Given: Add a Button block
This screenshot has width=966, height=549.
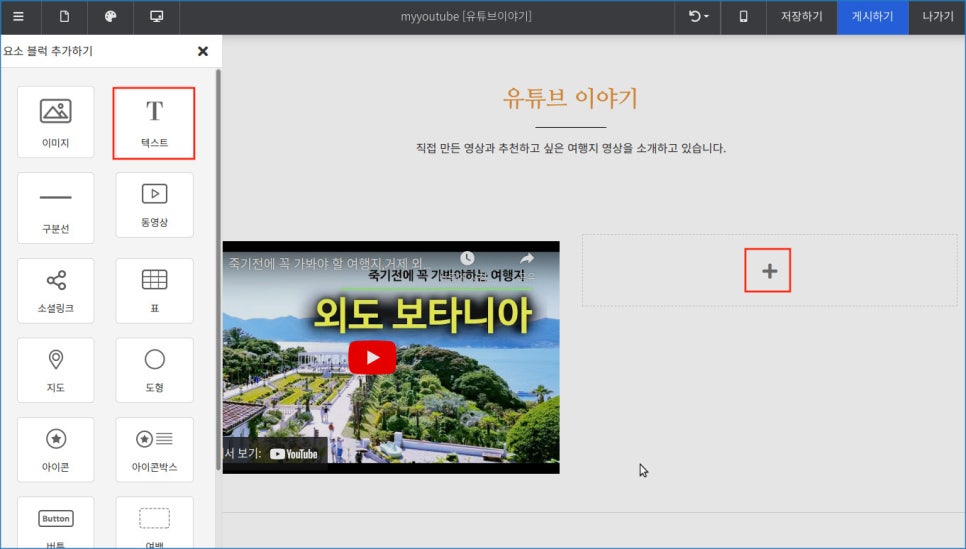Looking at the screenshot, I should click(x=55, y=523).
